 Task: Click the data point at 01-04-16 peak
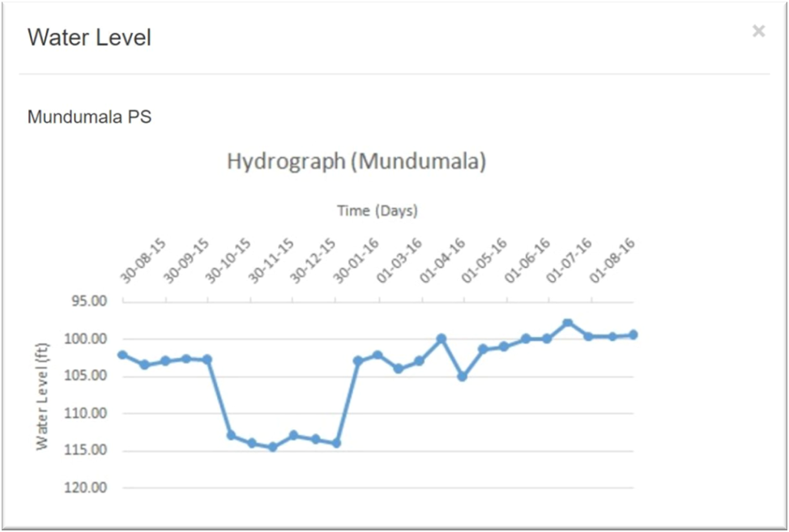tap(440, 338)
